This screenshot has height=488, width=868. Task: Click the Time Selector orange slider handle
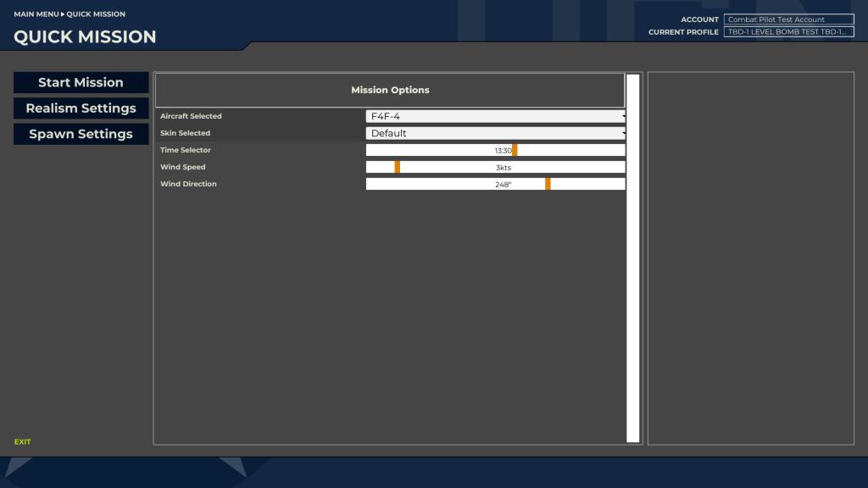point(515,150)
